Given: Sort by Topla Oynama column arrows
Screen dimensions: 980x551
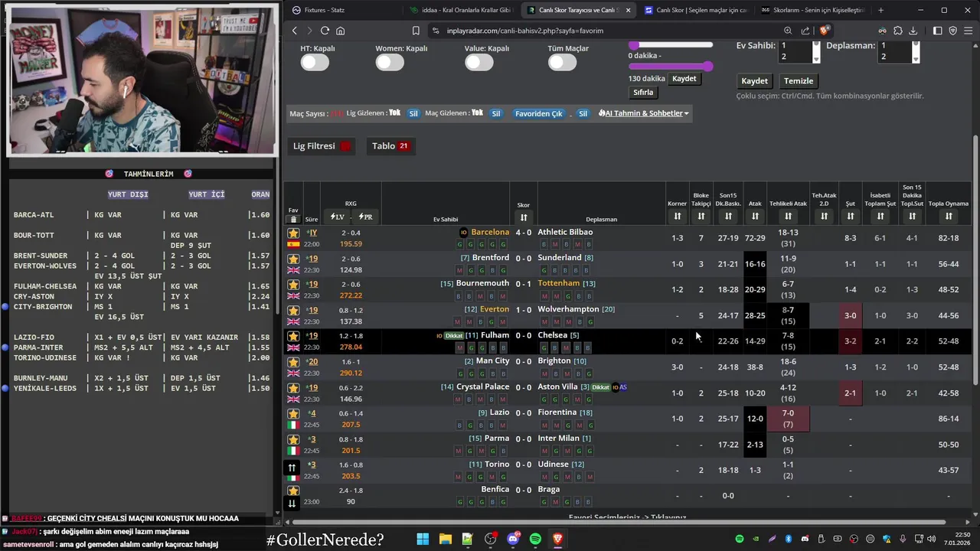Looking at the screenshot, I should [949, 217].
